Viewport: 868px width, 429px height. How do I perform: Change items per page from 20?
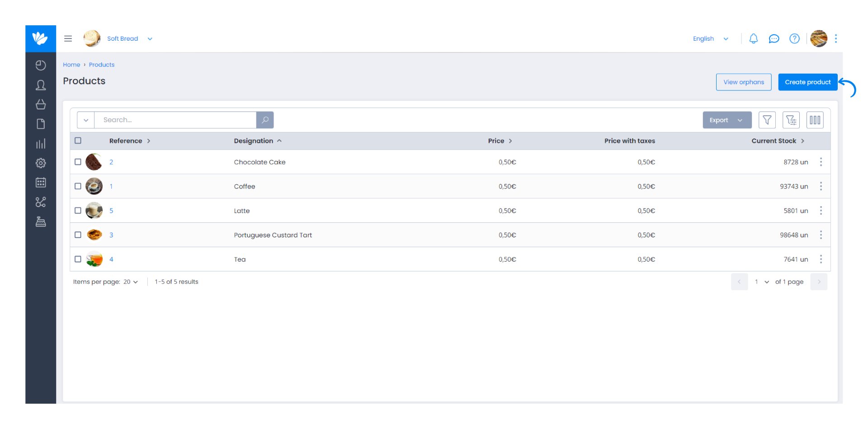[131, 282]
